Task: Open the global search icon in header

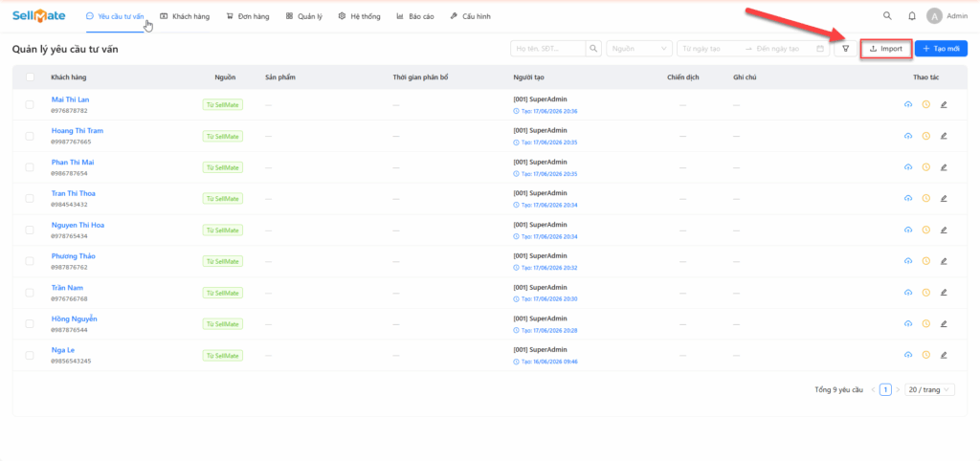Action: coord(887,16)
